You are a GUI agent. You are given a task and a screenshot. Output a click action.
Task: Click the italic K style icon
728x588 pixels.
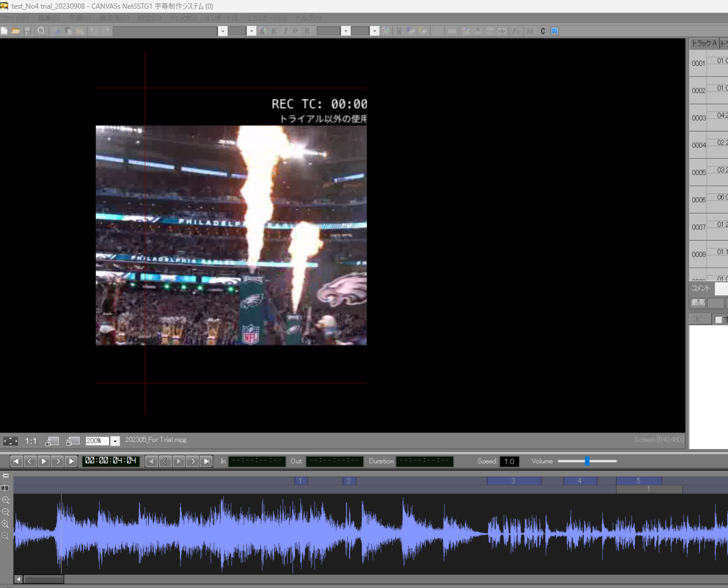[274, 31]
